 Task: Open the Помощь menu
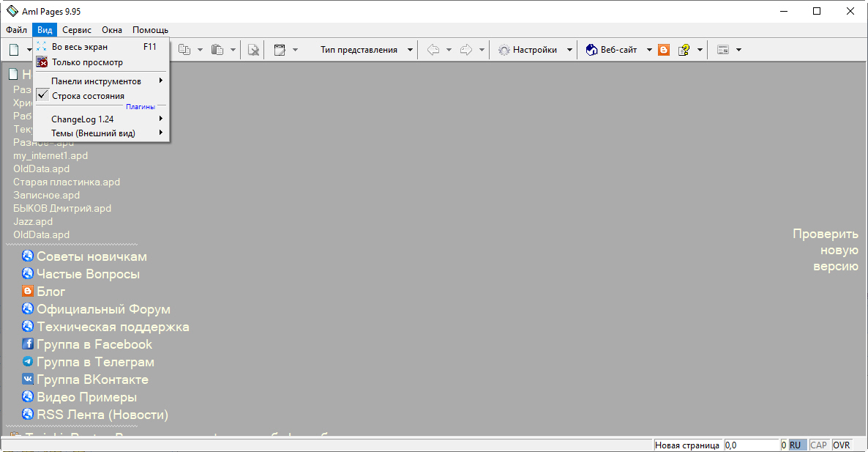pos(150,30)
